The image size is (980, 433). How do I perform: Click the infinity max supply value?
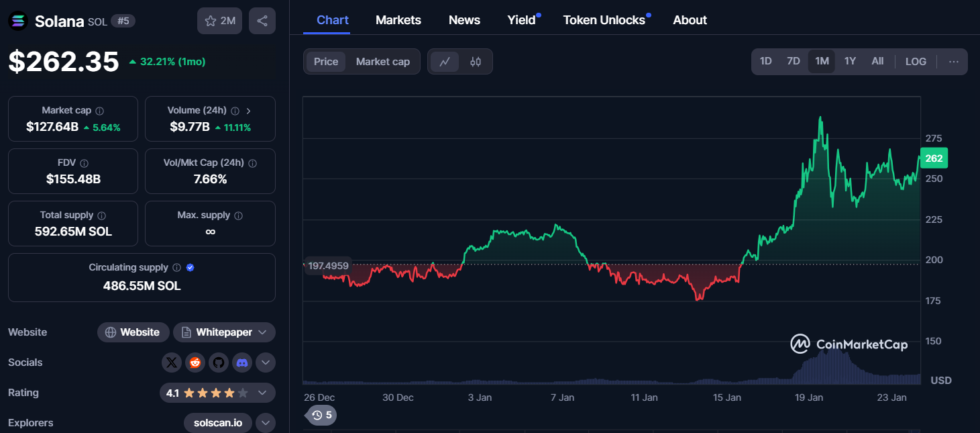pyautogui.click(x=210, y=232)
